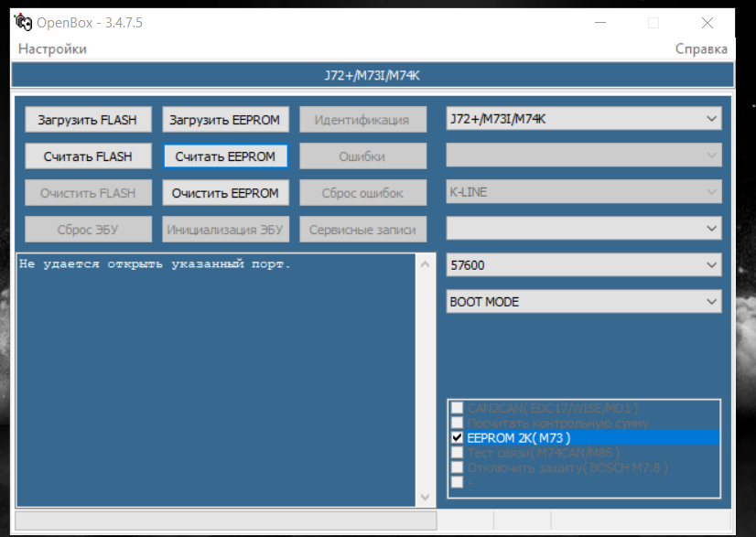756x537 pixels.
Task: Check the Тест связи (M74CAN/M86) option
Action: click(x=458, y=453)
